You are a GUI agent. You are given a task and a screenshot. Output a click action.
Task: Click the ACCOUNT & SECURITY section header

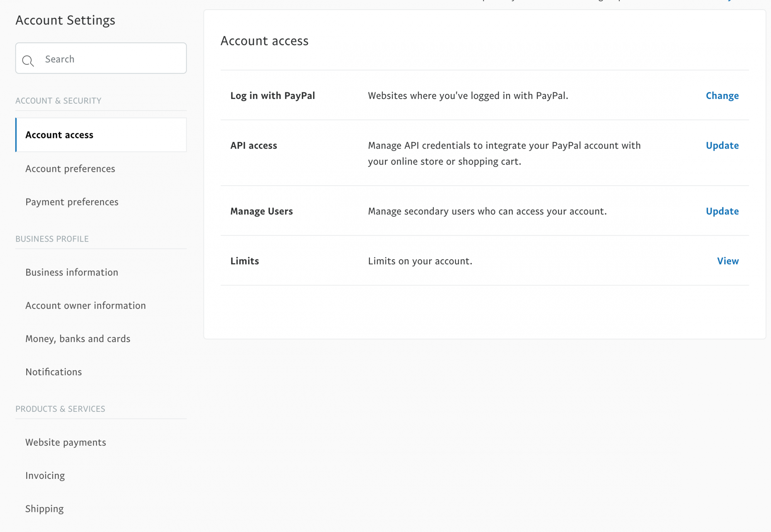pyautogui.click(x=58, y=101)
